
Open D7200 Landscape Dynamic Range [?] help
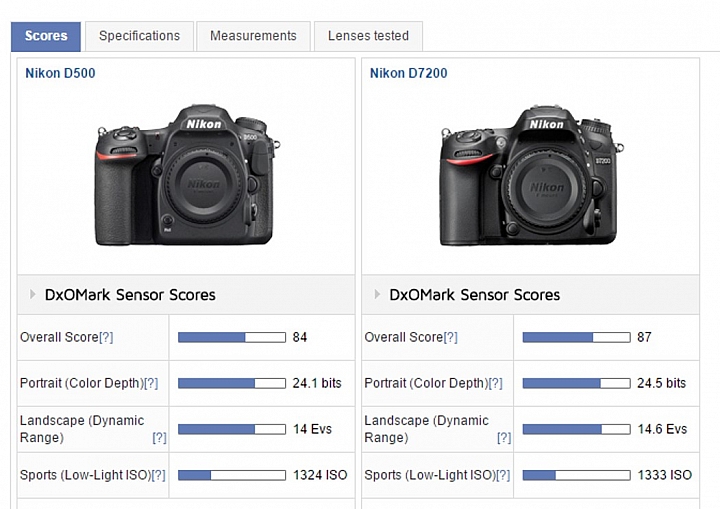pos(504,438)
